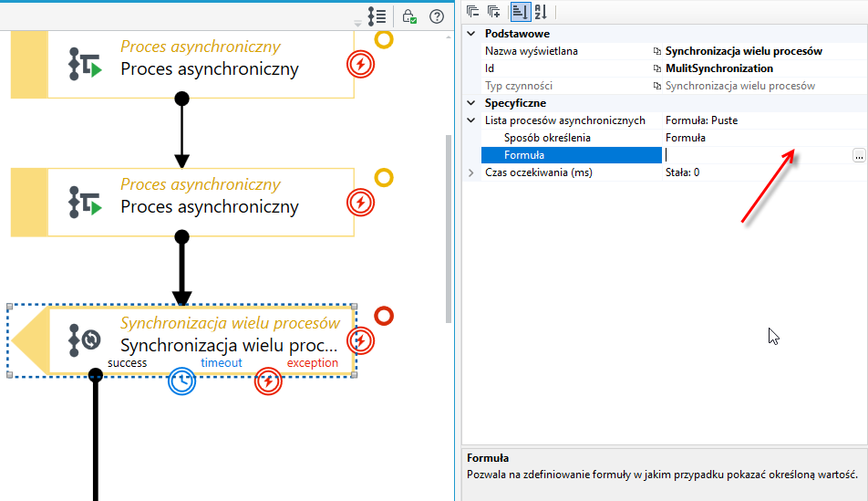Screen dimensions: 868x501
Task: Click greyed 'Synchronizacja wielu procesów' activity type value
Action: pyautogui.click(x=740, y=86)
